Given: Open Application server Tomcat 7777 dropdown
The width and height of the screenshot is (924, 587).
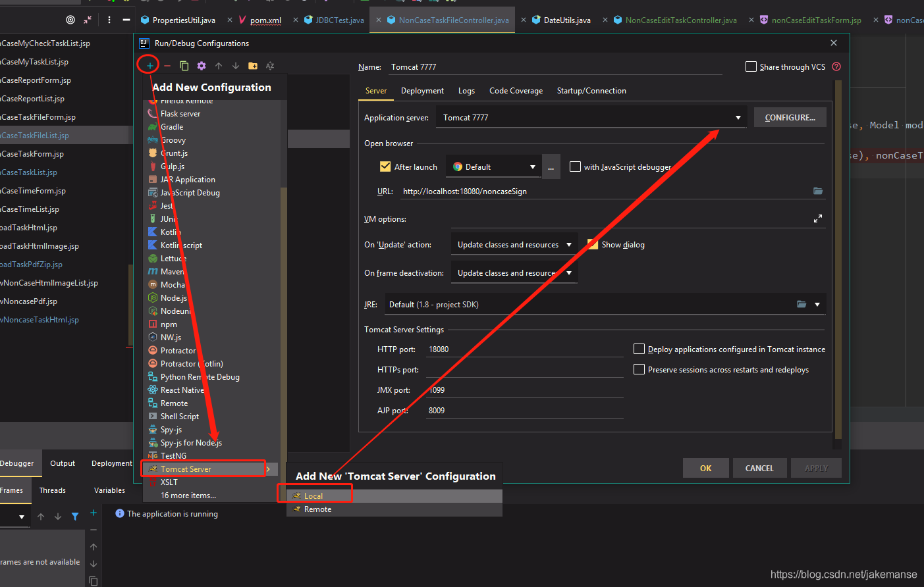Looking at the screenshot, I should 591,118.
